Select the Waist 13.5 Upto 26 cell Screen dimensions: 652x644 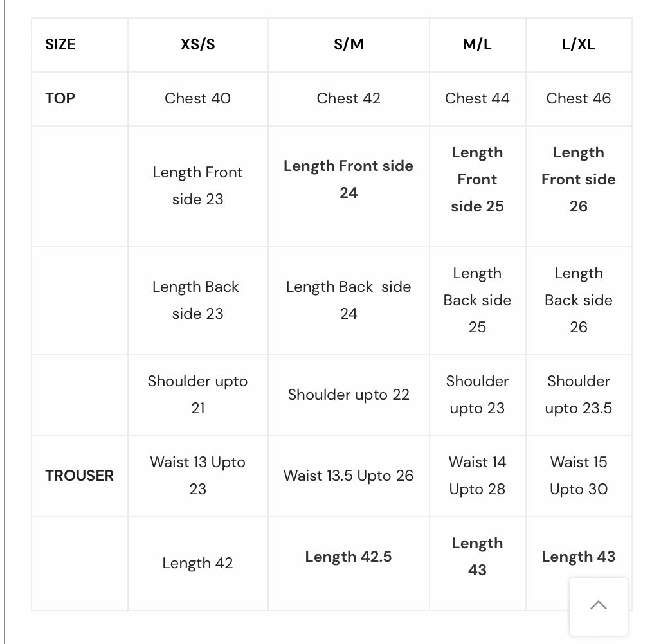pyautogui.click(x=349, y=476)
